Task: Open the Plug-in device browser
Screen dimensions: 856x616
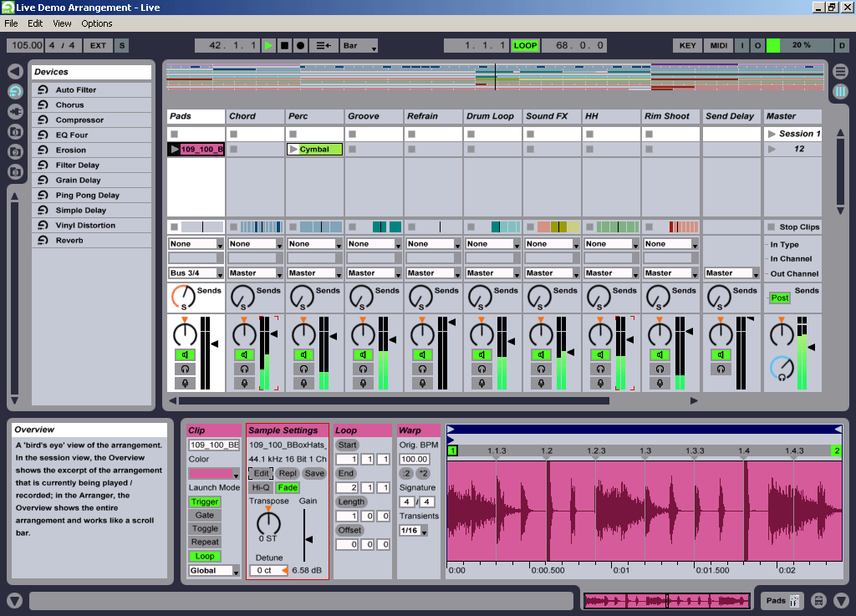Action: point(15,112)
